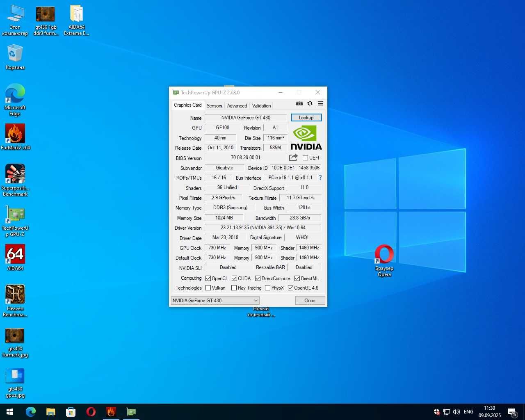The image size is (525, 420).
Task: Click the GPU-Z title bar app icon
Action: [x=176, y=93]
